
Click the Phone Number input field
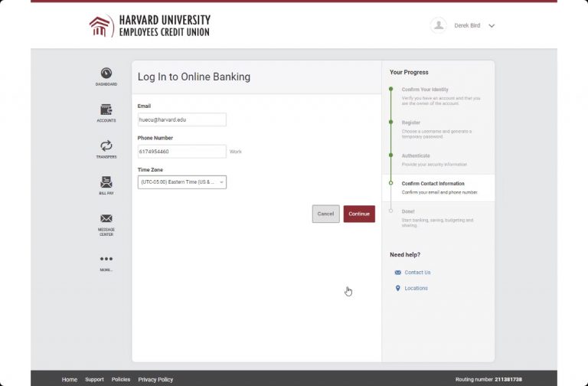[x=182, y=152]
